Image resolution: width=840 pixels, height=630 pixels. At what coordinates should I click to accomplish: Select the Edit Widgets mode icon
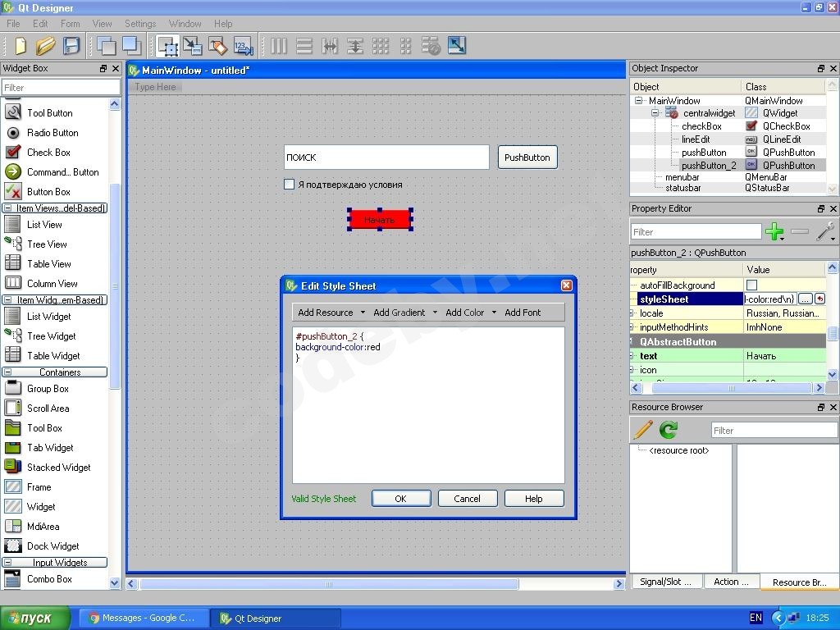(168, 46)
